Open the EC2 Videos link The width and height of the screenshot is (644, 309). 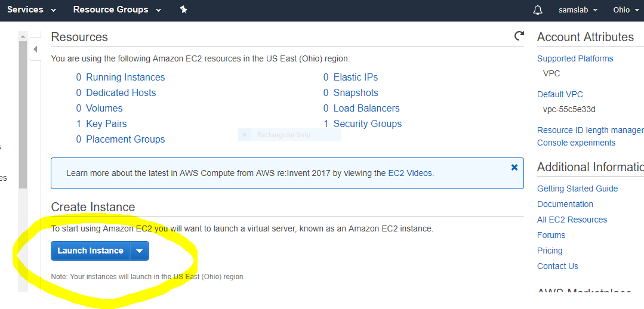coord(410,173)
